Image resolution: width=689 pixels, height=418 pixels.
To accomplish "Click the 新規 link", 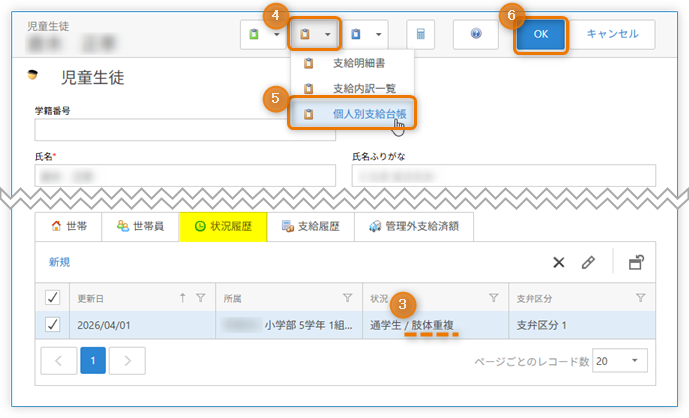I will [x=59, y=262].
